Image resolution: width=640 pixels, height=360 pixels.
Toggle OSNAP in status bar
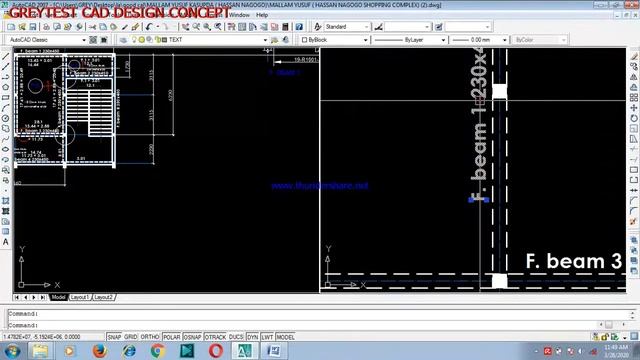pos(192,337)
